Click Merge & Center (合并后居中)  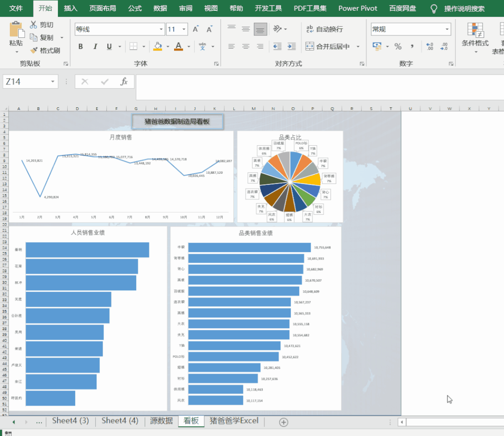(328, 46)
